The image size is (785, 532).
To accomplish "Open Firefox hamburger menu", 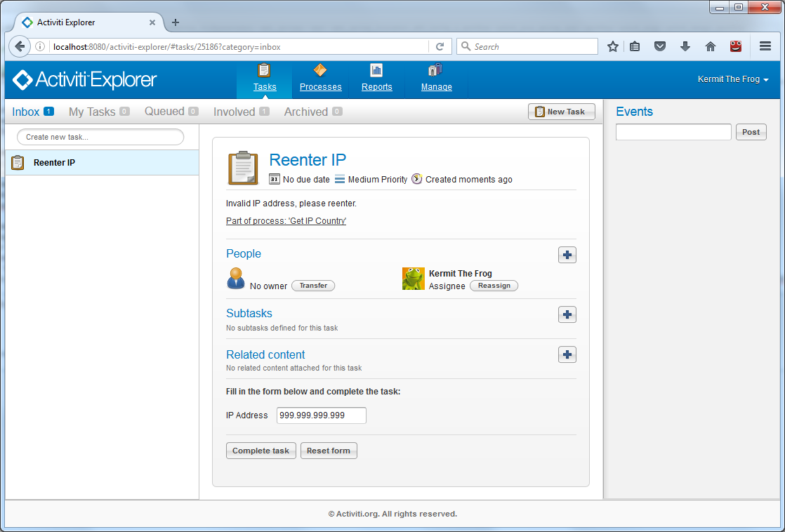I will pos(765,46).
